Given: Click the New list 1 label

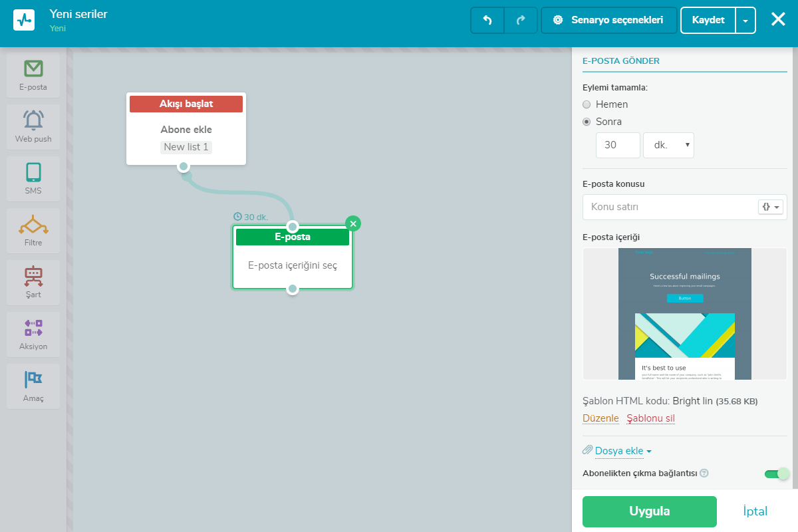Looking at the screenshot, I should point(186,147).
